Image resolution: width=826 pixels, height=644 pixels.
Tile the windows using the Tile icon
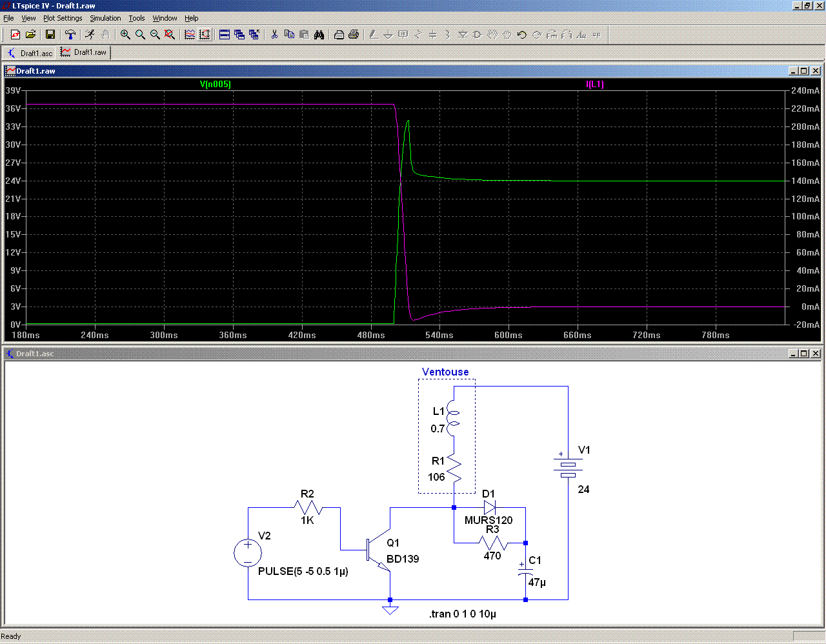point(225,35)
